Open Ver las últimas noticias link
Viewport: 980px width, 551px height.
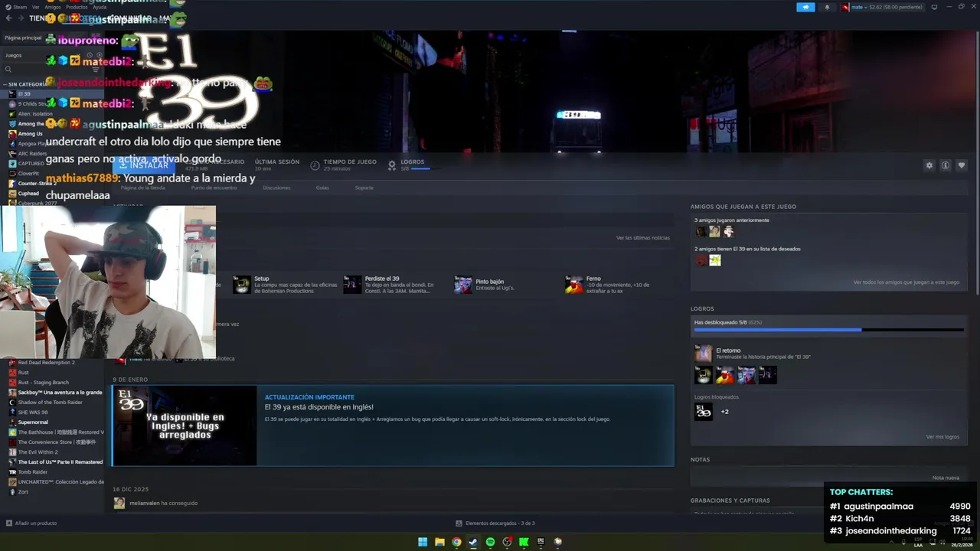pyautogui.click(x=643, y=238)
